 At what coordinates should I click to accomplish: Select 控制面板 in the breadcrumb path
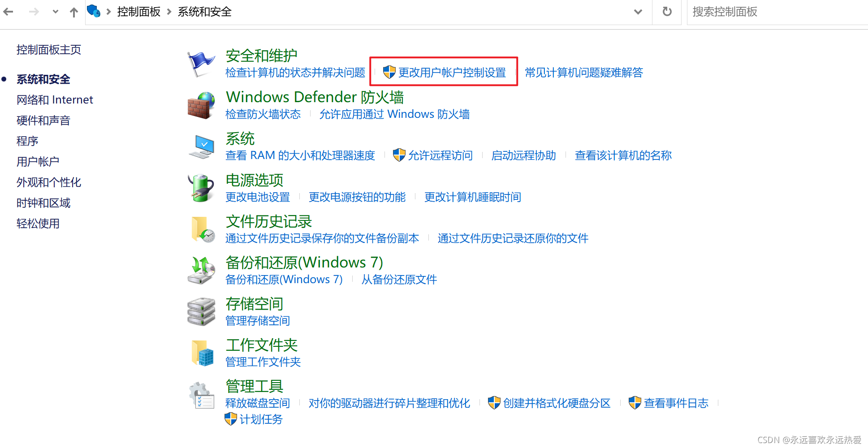pos(139,12)
